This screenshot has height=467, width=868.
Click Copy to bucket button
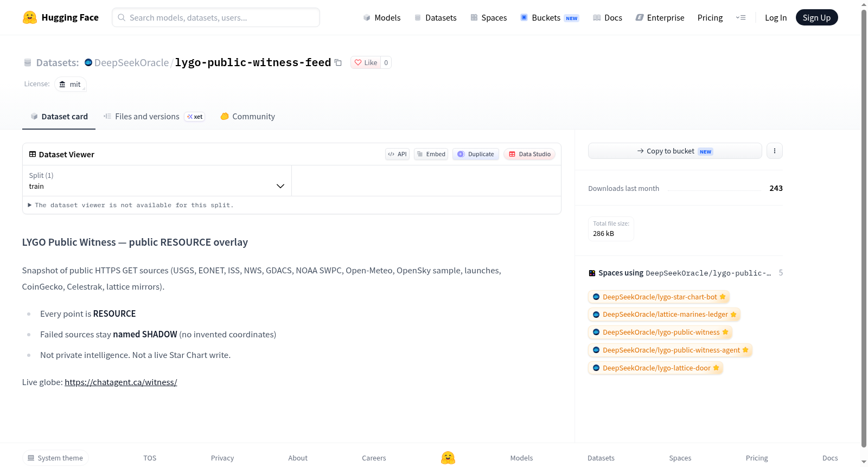coord(675,151)
